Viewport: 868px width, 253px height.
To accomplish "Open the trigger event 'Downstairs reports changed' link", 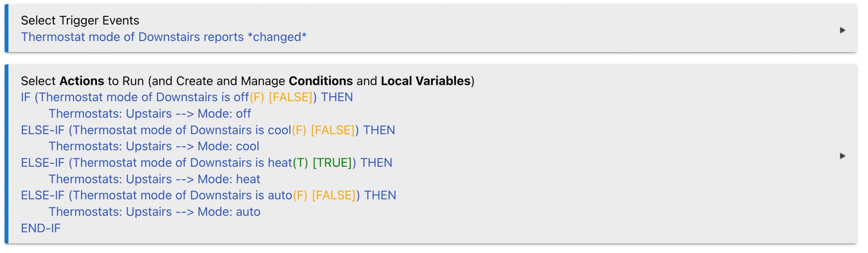I will click(163, 37).
